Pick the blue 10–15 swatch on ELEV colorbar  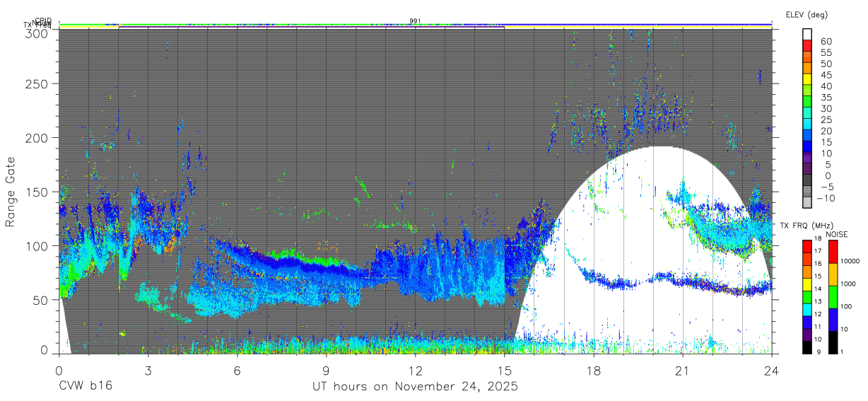point(808,147)
